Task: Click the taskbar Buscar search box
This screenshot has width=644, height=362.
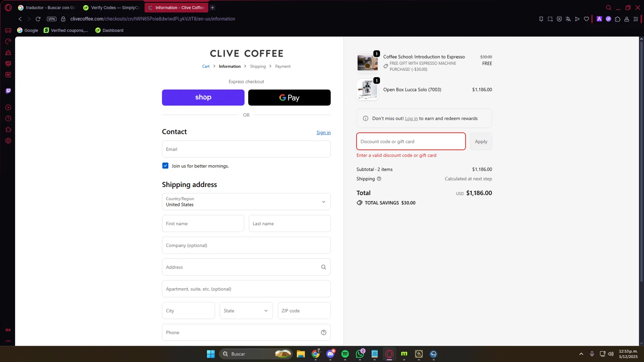Action: [x=256, y=354]
